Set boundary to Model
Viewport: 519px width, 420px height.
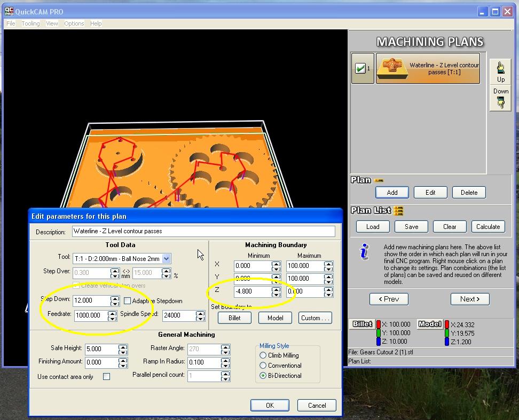click(275, 318)
